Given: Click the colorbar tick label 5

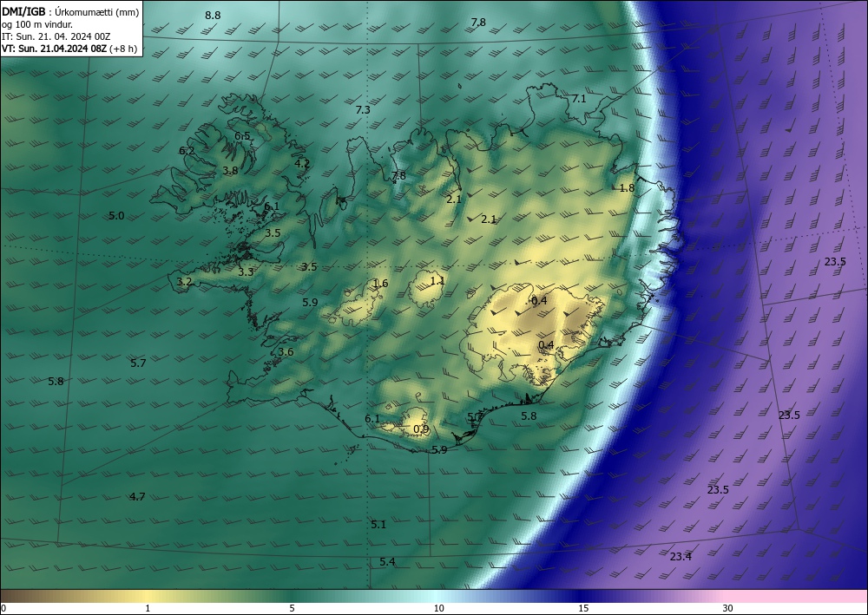Looking at the screenshot, I should point(292,608).
